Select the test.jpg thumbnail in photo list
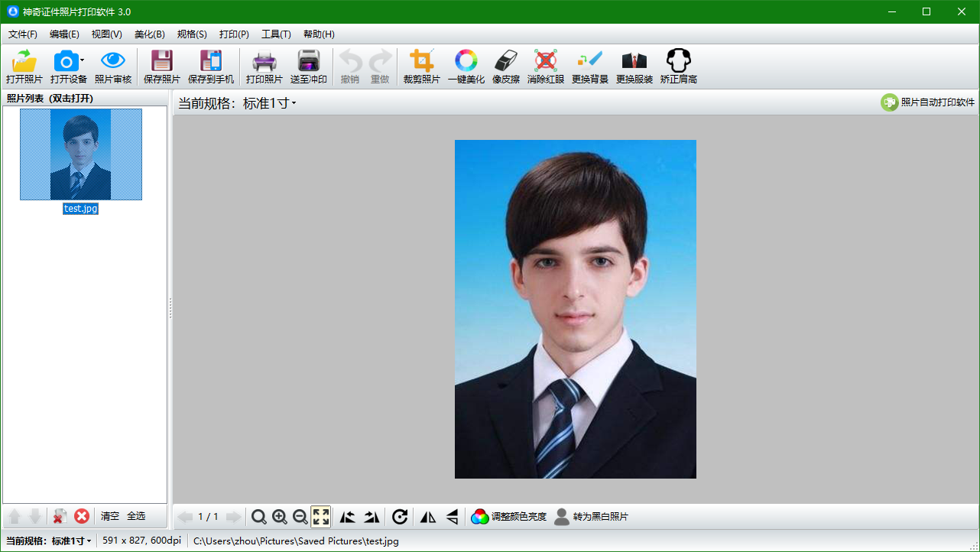Image resolution: width=980 pixels, height=552 pixels. (80, 154)
